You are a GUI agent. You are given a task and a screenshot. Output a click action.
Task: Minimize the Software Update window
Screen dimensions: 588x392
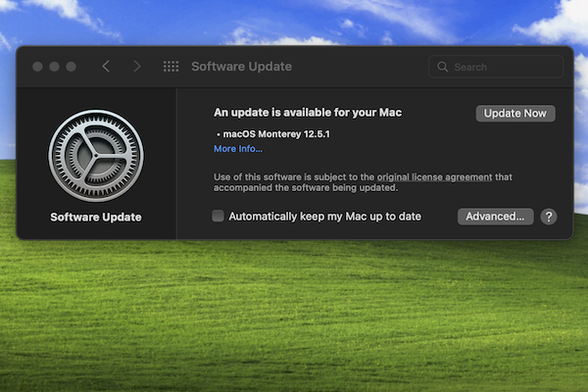point(55,67)
